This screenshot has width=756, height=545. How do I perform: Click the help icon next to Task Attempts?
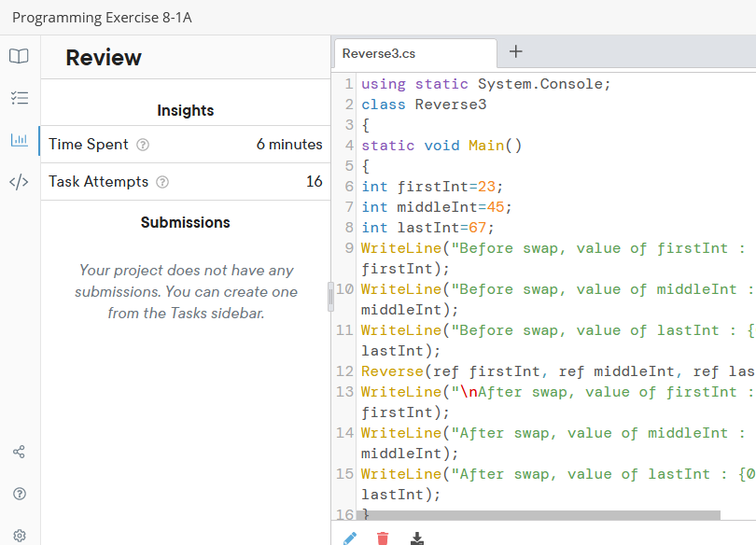click(162, 182)
